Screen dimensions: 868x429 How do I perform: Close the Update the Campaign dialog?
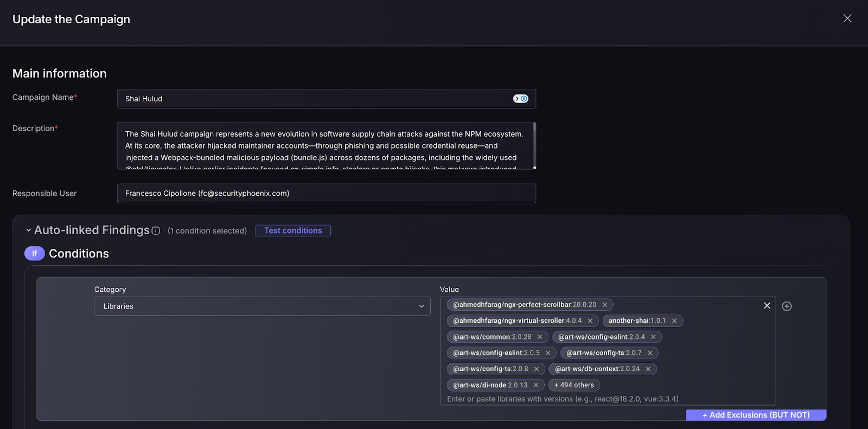pos(847,18)
